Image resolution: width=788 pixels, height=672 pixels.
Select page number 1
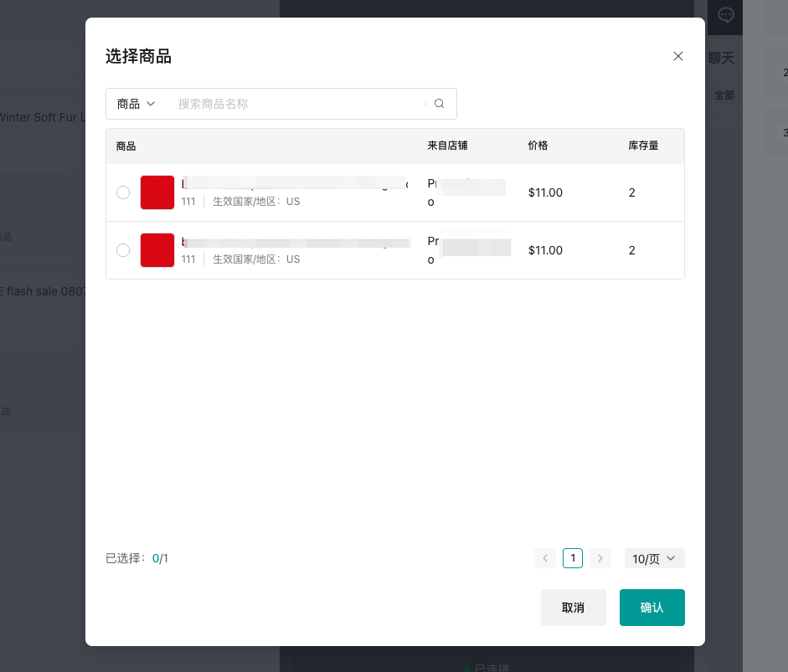coord(573,558)
